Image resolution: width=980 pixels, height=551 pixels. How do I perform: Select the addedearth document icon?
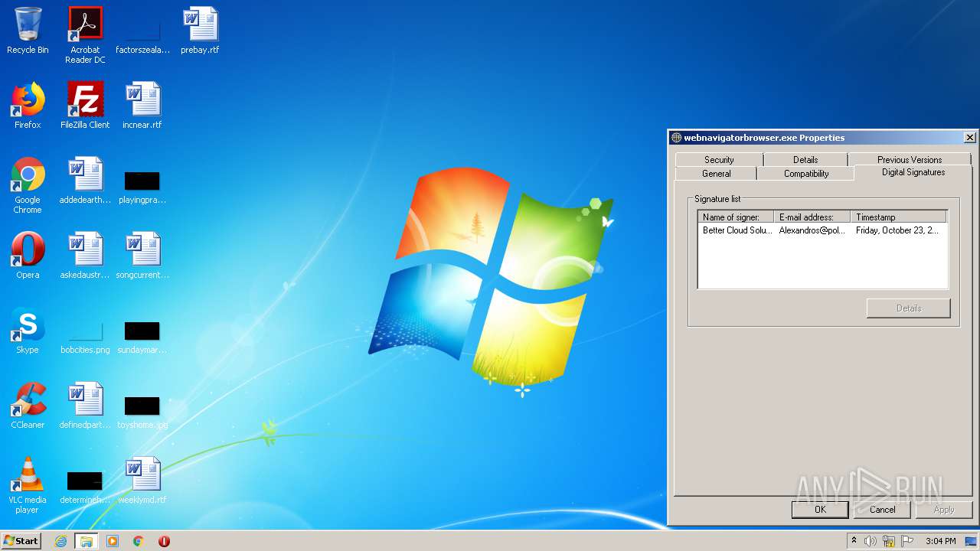click(x=85, y=181)
